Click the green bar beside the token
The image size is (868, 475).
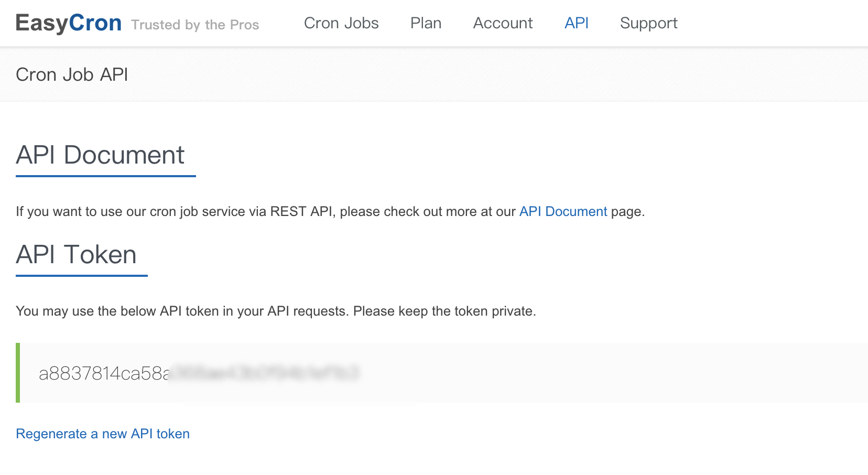(18, 373)
